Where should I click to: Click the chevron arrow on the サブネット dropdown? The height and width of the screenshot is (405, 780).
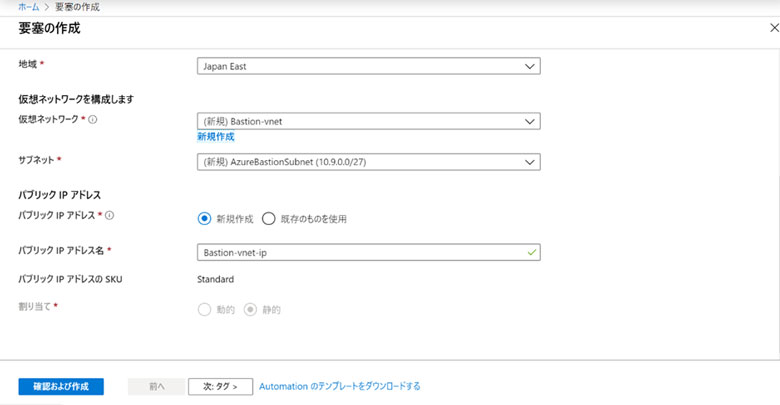tap(530, 162)
